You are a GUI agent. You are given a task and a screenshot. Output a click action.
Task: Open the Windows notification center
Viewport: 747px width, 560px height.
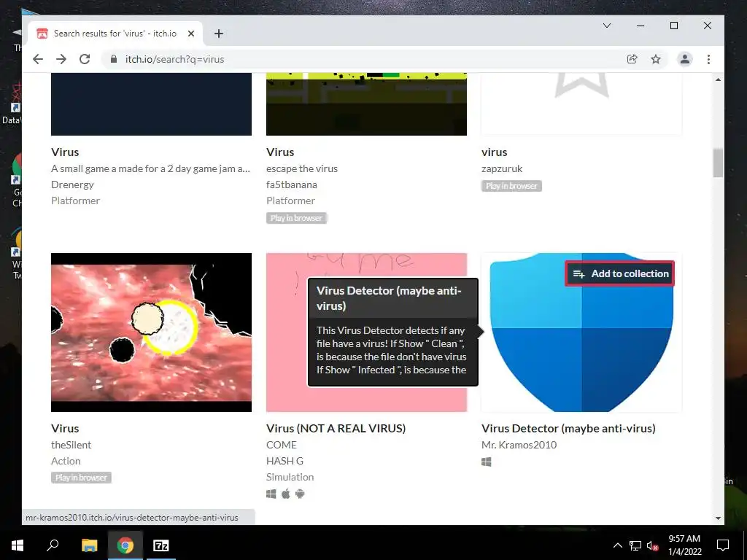723,545
